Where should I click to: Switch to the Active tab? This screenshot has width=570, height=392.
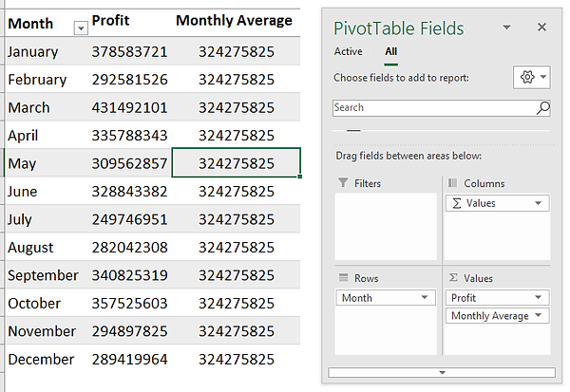[x=348, y=51]
